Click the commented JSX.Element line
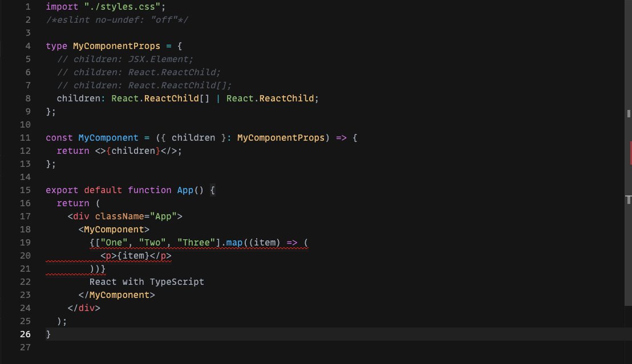The height and width of the screenshot is (364, 632). coord(125,59)
